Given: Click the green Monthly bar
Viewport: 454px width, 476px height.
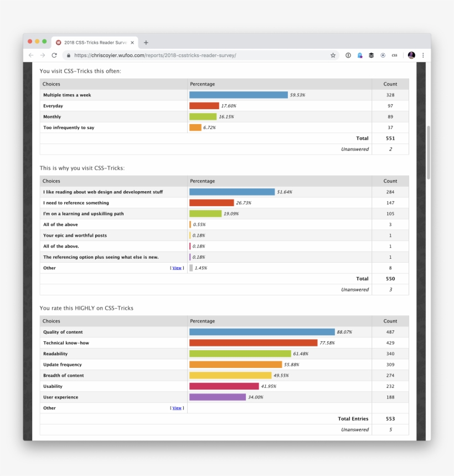Looking at the screenshot, I should point(203,116).
